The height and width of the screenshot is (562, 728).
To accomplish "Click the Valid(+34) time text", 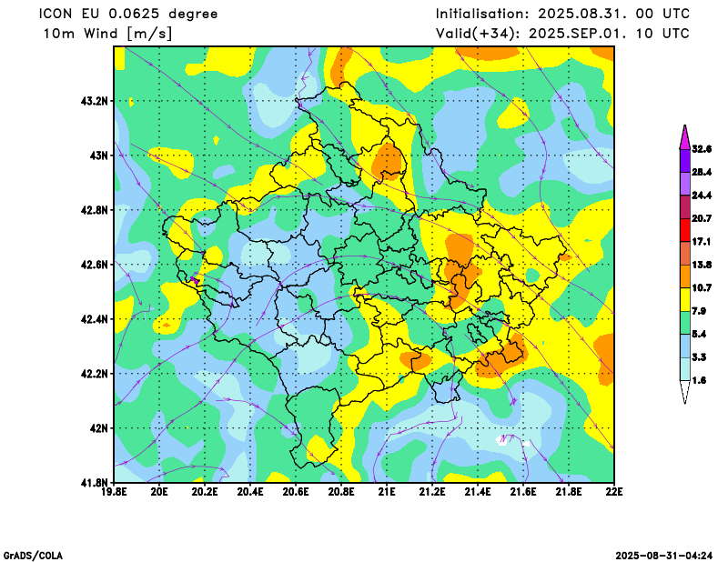I will coord(562,34).
